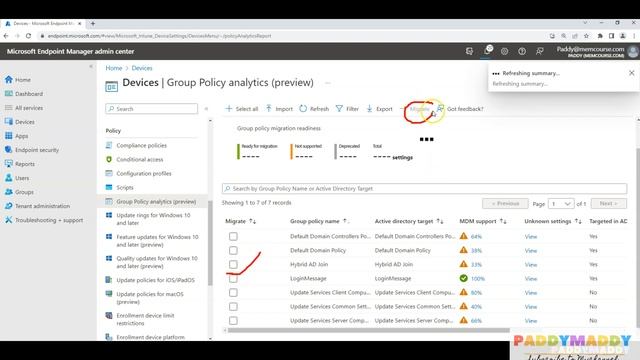Open Endpoint security in the left navigation

(32, 150)
